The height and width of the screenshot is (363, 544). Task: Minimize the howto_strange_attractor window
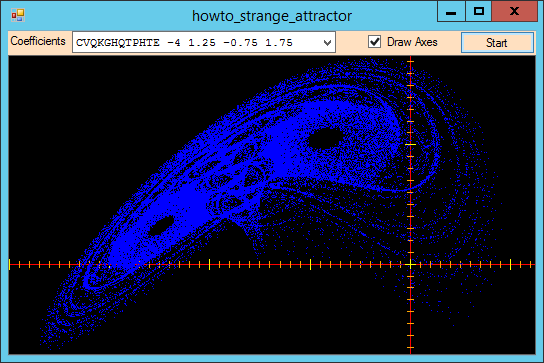451,12
